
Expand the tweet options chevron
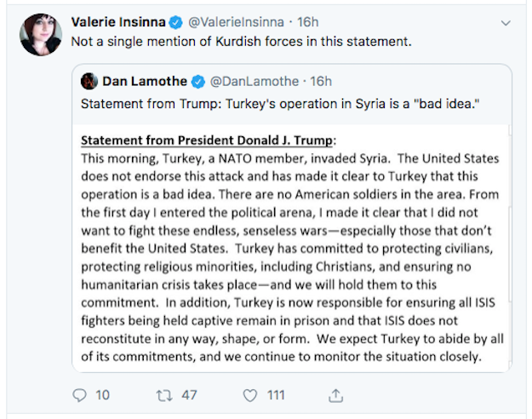(506, 22)
